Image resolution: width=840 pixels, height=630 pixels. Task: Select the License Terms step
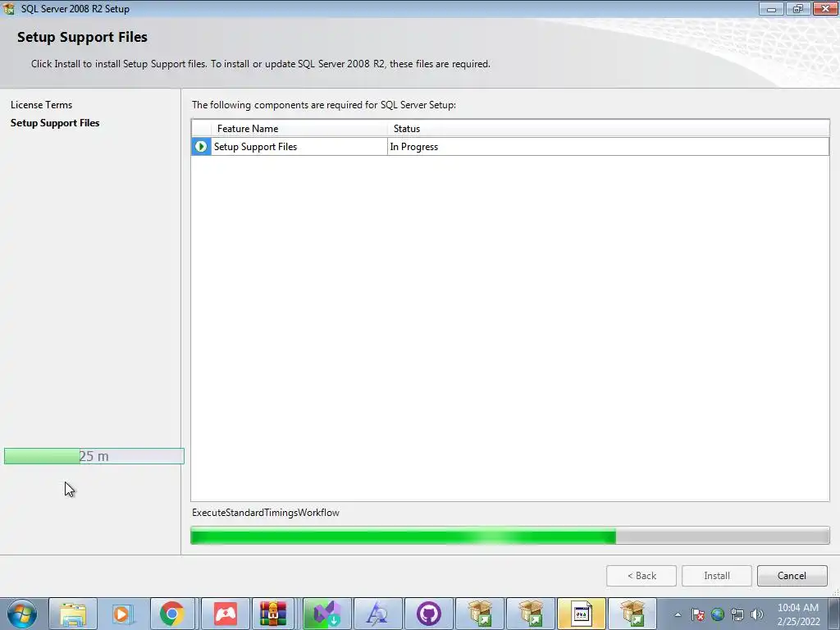point(41,105)
